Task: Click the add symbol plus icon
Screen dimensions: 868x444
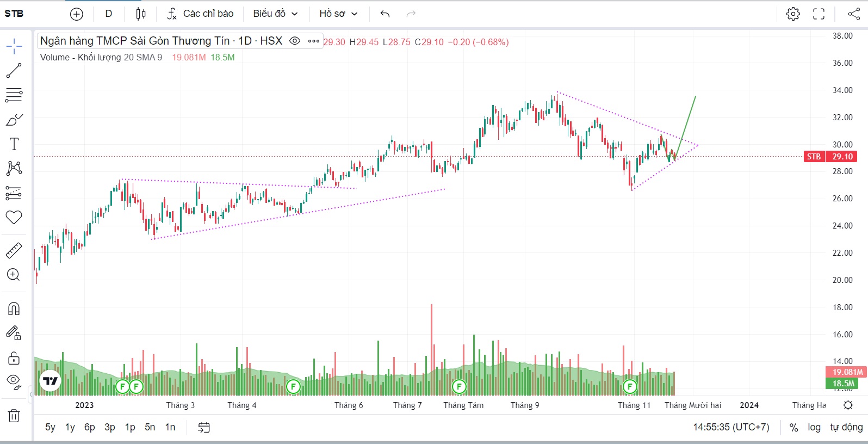Action: click(x=77, y=14)
